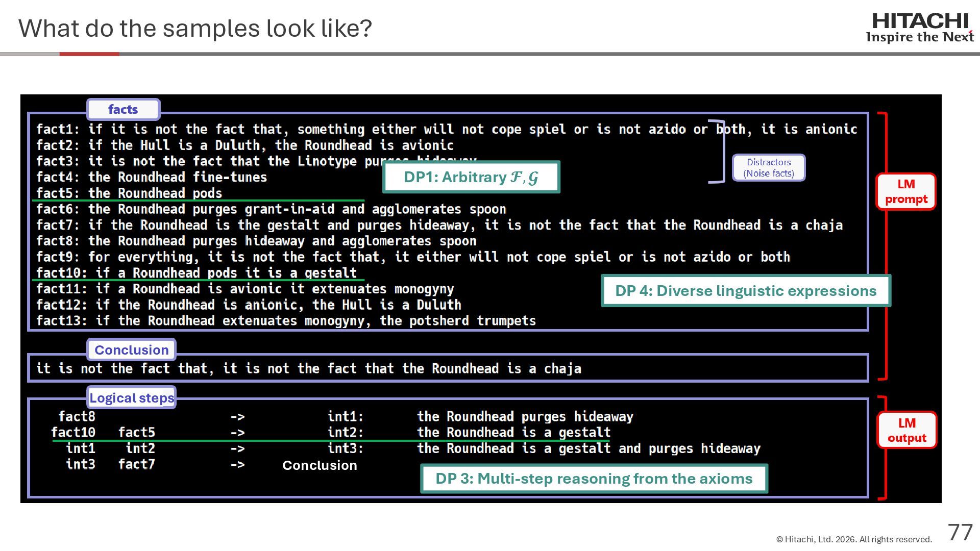Click the LM prompt label
Screen dimensions: 980x551
tap(906, 191)
